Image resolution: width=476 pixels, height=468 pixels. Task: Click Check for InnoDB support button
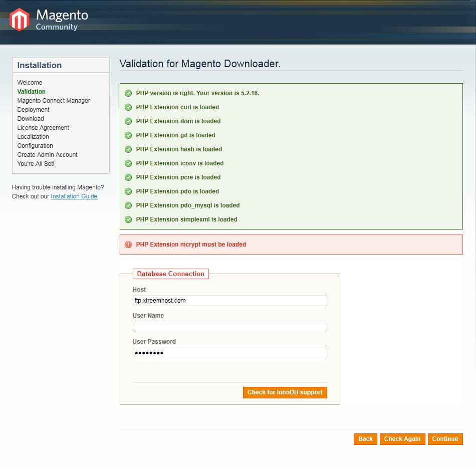point(285,392)
